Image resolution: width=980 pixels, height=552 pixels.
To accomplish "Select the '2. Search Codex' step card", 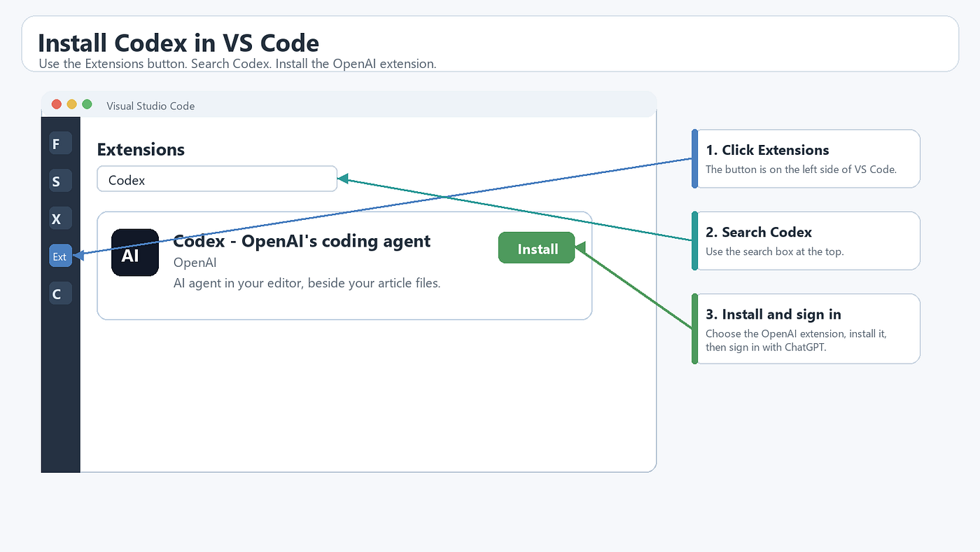I will click(x=806, y=241).
